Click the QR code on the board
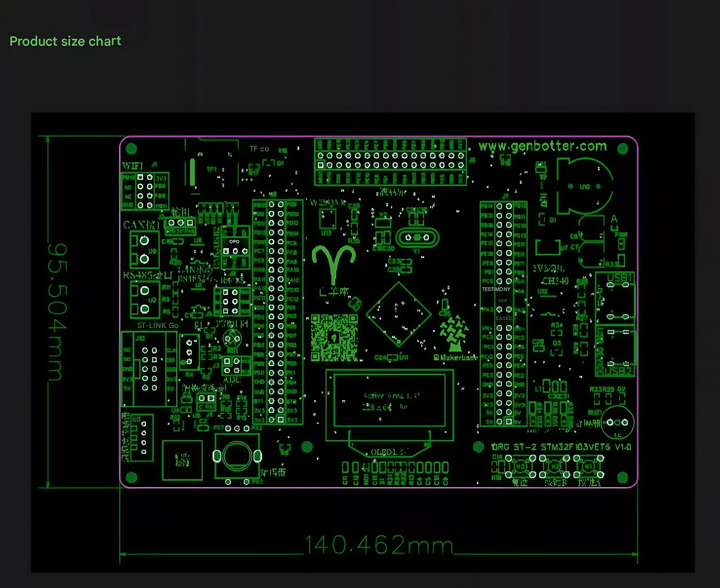The height and width of the screenshot is (588, 720). (x=334, y=337)
